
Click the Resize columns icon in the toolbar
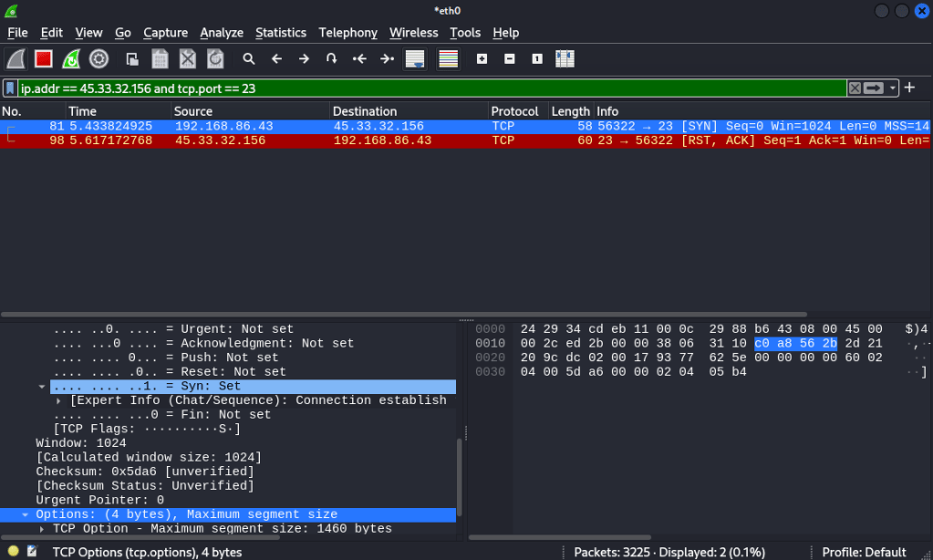pos(565,59)
